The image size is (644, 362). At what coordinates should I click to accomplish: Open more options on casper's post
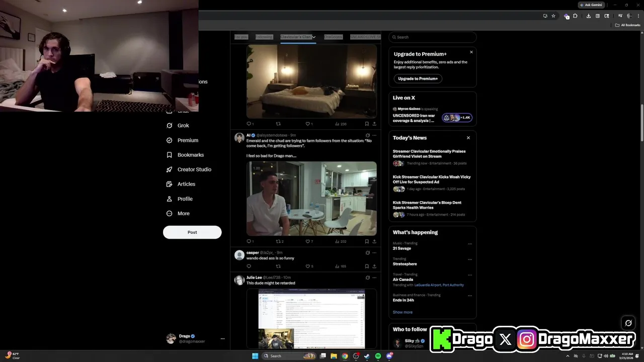coord(374,253)
